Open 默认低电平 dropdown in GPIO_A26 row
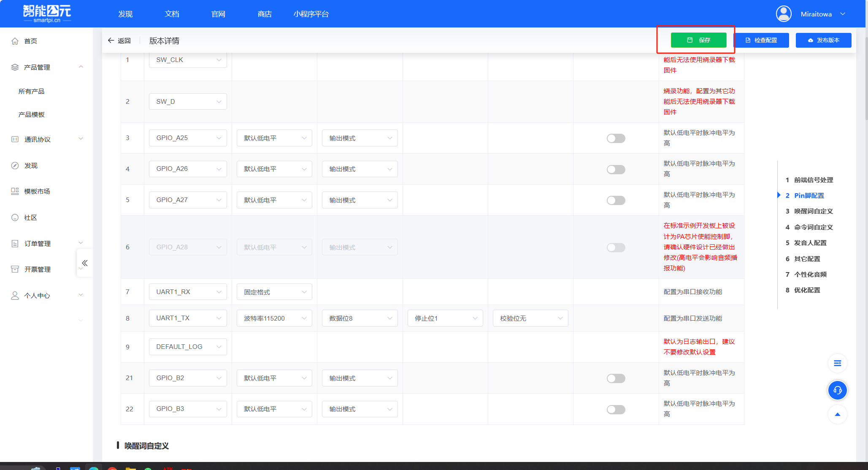Viewport: 868px width, 470px height. (274, 169)
